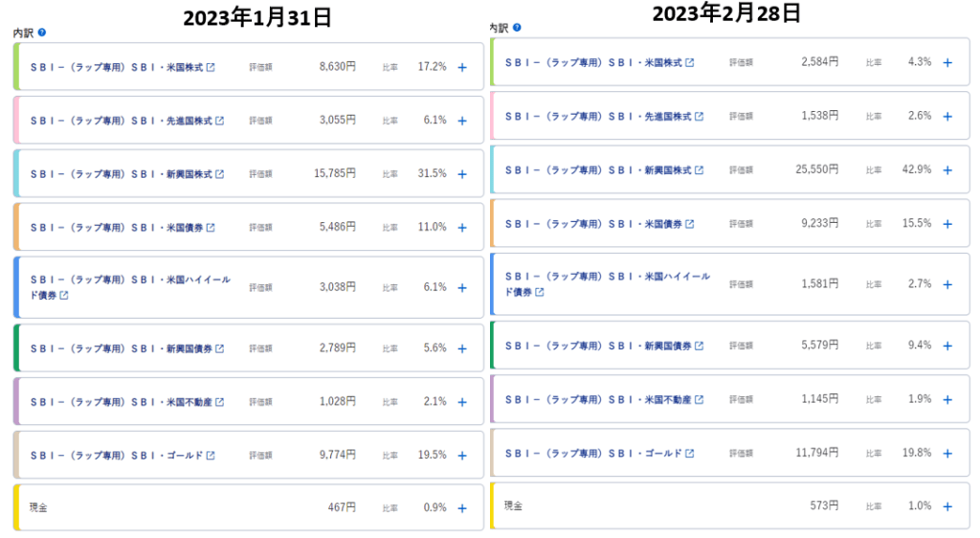Open external link icon for 新興国株式 in the January list
980x538 pixels.
[x=220, y=174]
